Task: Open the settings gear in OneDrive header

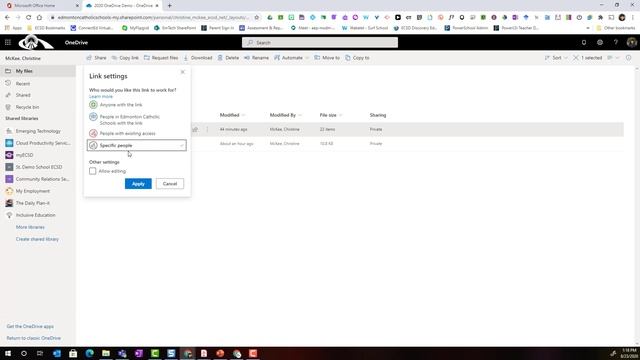Action: point(600,42)
